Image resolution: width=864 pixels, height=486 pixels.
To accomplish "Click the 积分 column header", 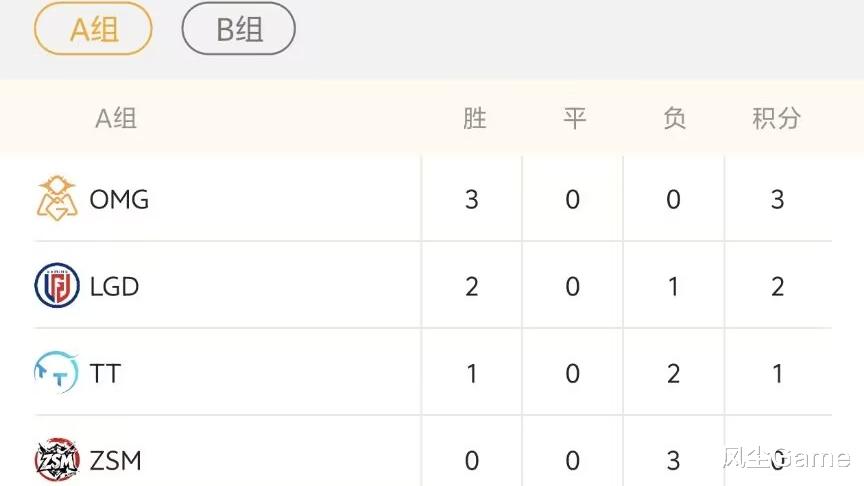I will (776, 118).
